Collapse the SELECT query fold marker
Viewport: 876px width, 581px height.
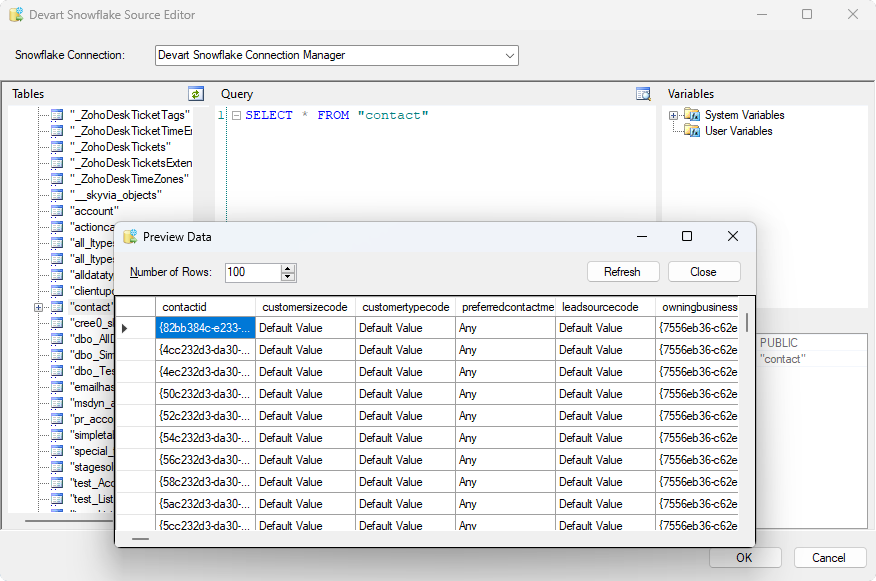tap(236, 116)
